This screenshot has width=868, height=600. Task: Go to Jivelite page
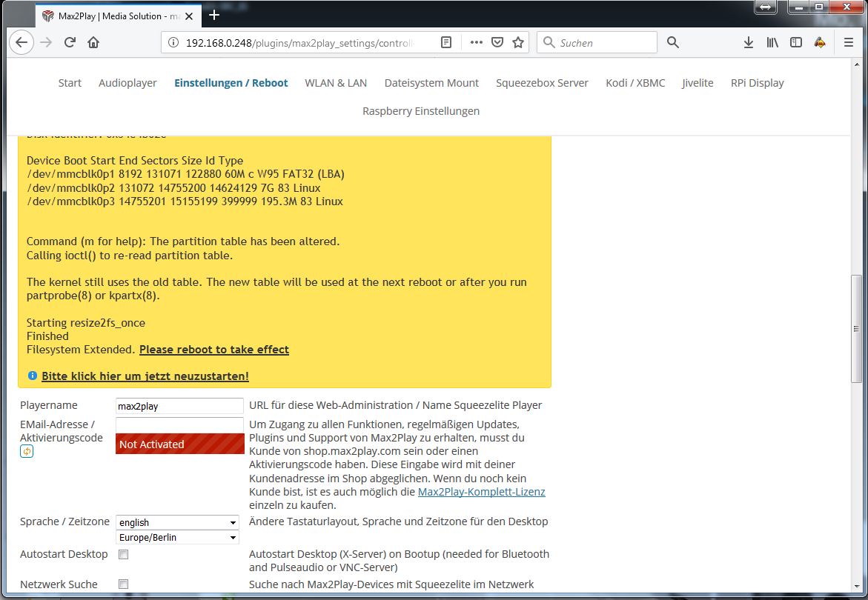[x=698, y=83]
